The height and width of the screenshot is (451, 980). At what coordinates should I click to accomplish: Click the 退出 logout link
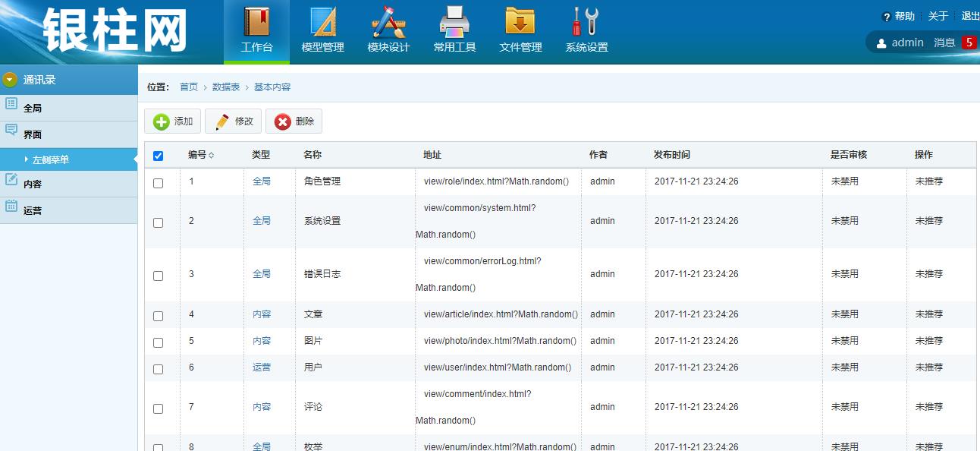coord(971,16)
